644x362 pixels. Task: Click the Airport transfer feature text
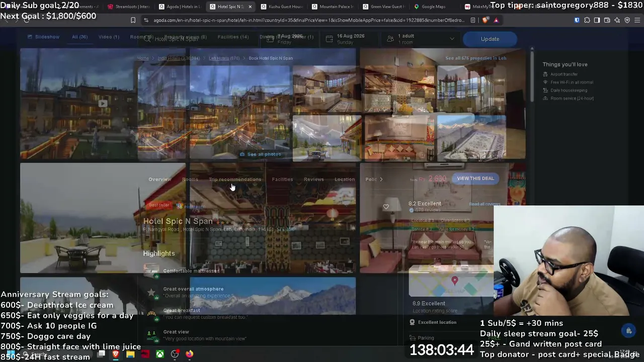tap(564, 74)
